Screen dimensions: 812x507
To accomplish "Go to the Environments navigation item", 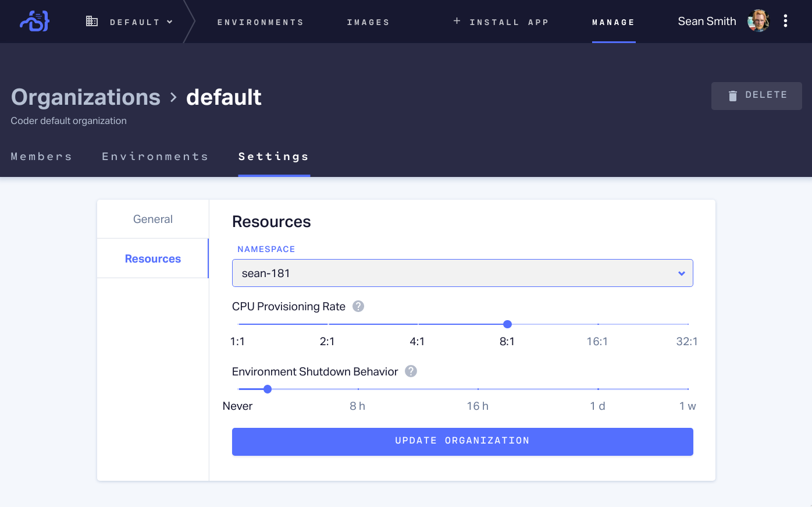I will pos(260,22).
